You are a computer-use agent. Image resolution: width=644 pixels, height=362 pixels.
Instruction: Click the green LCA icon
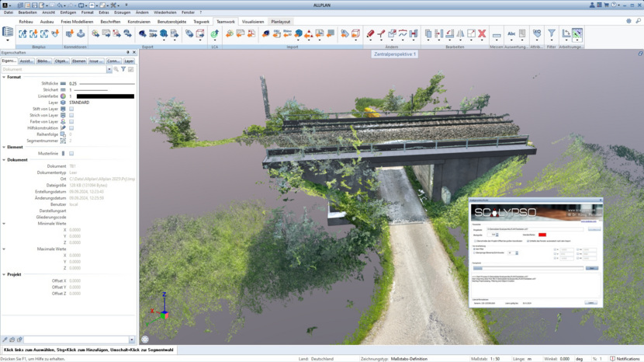tap(214, 34)
